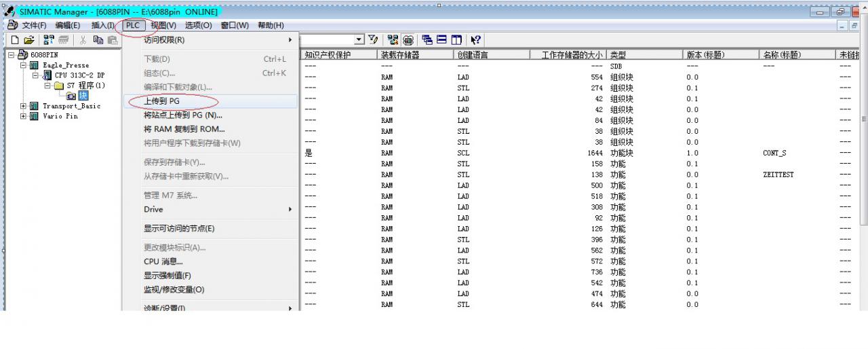Select the 块 blocks folder in tree
Image resolution: width=868 pixels, height=349 pixels.
click(x=83, y=96)
